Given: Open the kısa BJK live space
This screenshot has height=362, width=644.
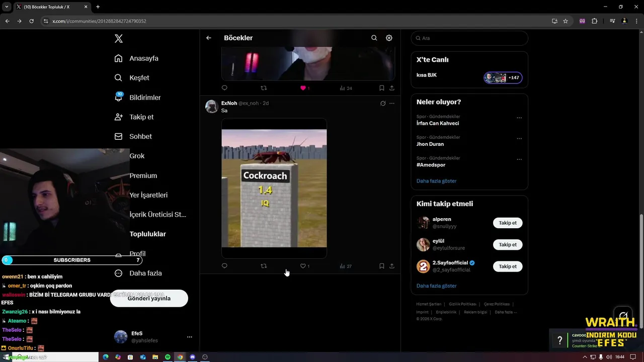Looking at the screenshot, I should click(427, 75).
